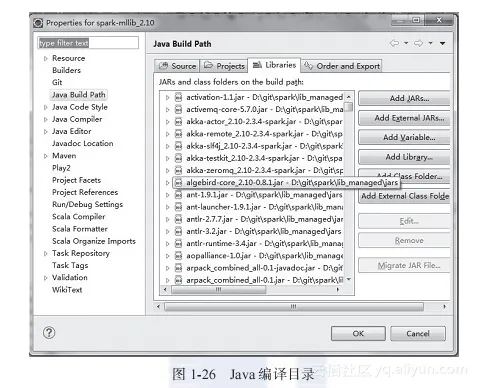Click the Add Library... button

click(404, 157)
